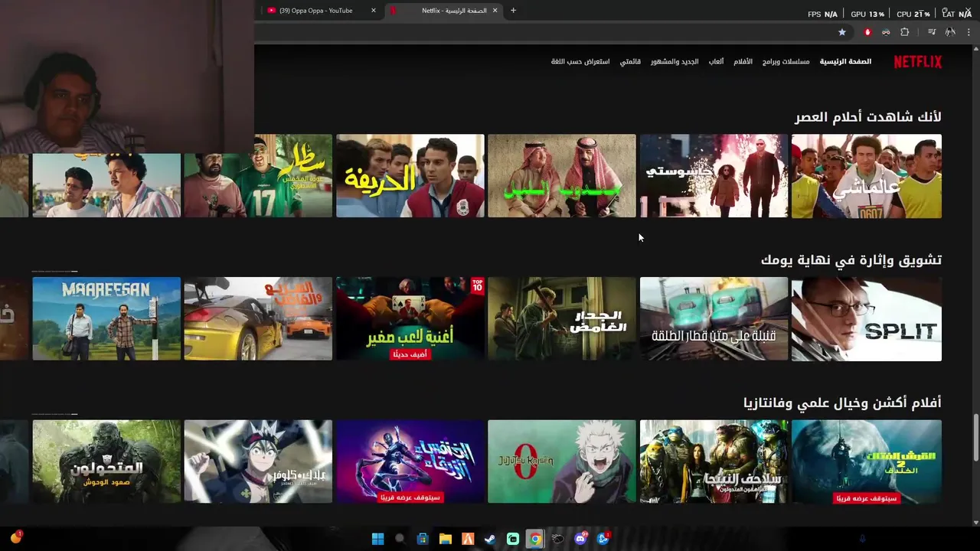Bookmark this page with the star icon

click(842, 32)
